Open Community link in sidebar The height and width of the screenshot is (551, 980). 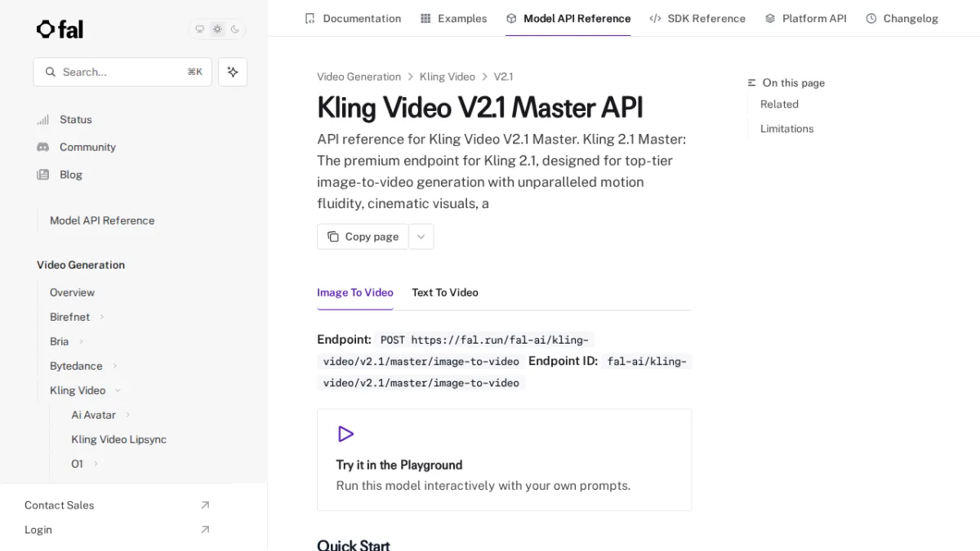[87, 147]
